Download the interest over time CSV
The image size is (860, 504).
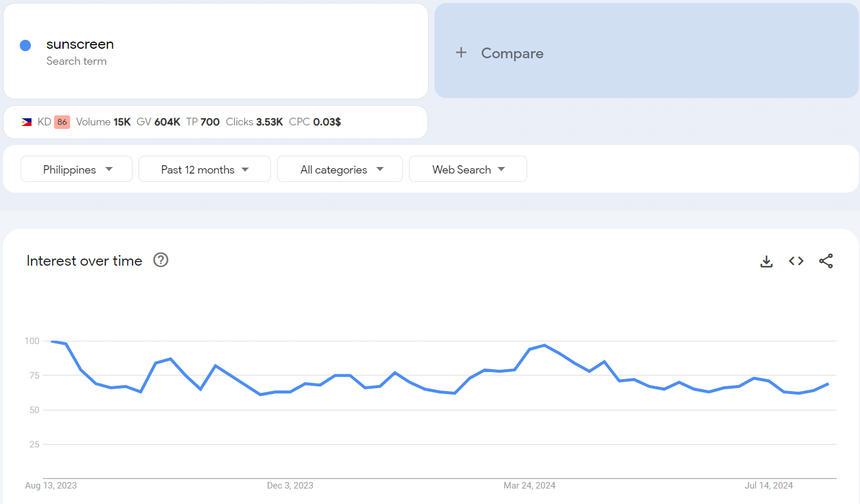point(766,262)
